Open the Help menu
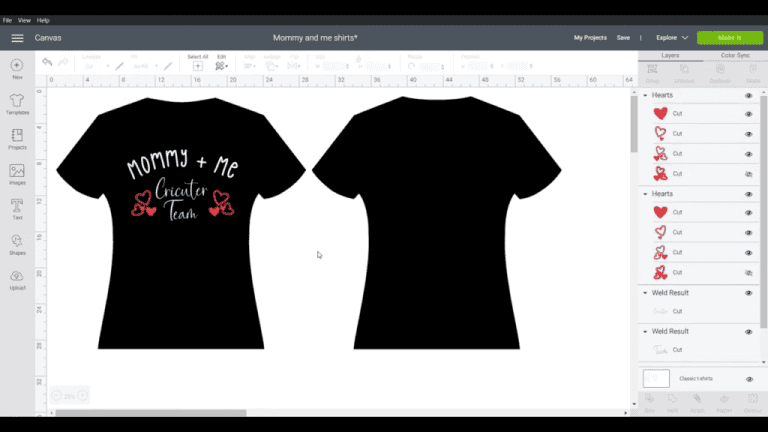Screen dimensions: 768x432 pos(43,21)
